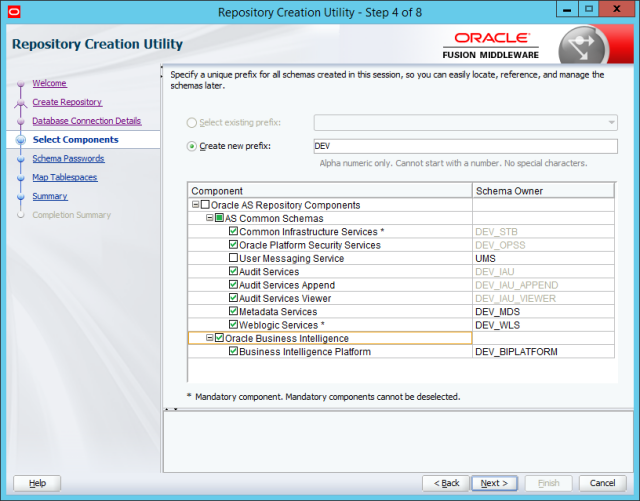Go to the Create Repository step
The height and width of the screenshot is (501, 640).
[67, 102]
